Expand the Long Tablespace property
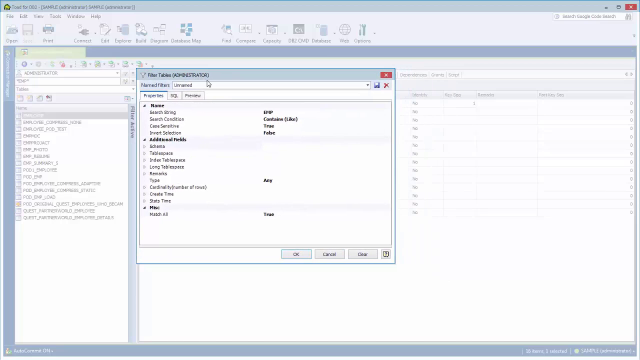 (144, 167)
